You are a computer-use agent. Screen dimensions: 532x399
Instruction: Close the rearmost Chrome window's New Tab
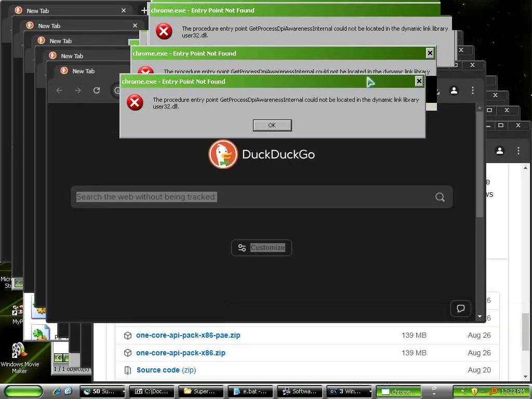click(124, 10)
